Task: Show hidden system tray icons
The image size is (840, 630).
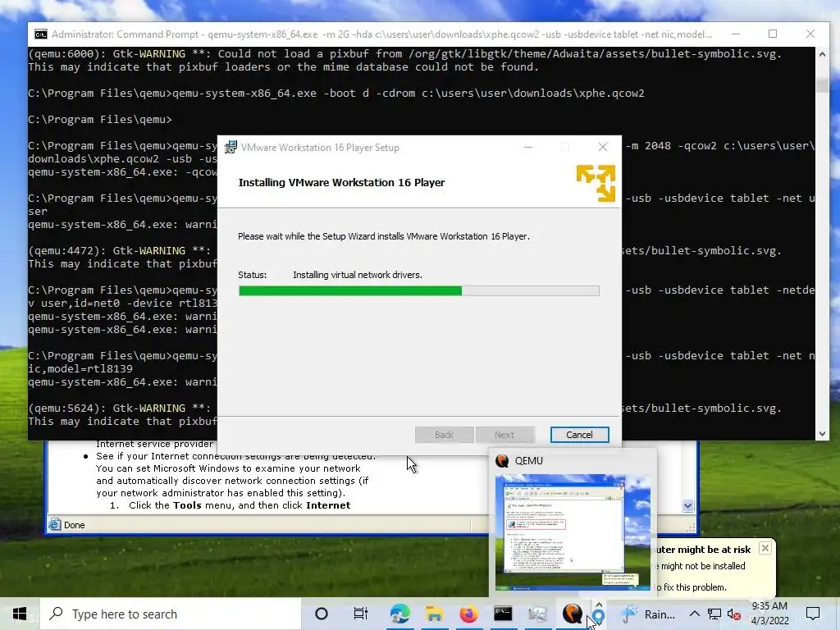Action: [694, 614]
